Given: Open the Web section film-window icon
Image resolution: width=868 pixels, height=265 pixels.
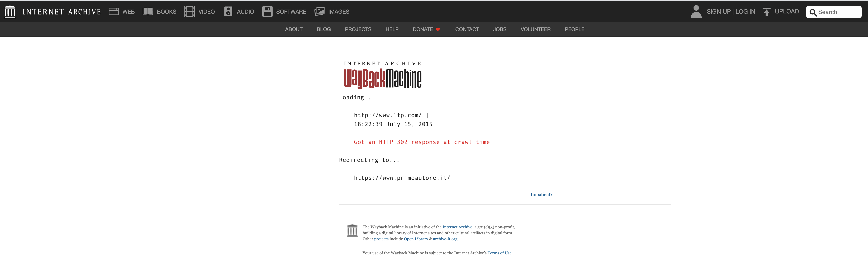Looking at the screenshot, I should 114,12.
